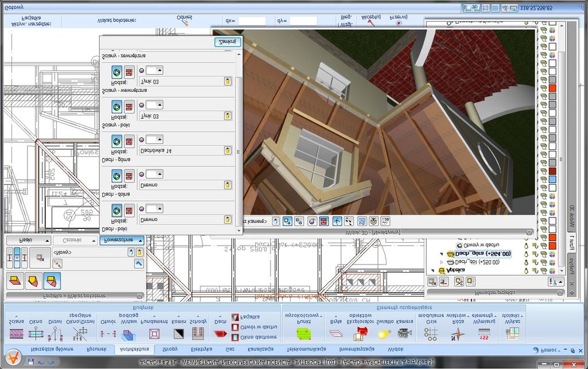Viewport: 588px width, 369px height.
Task: Select the highlighted third dormer shape icon
Action: (x=52, y=281)
